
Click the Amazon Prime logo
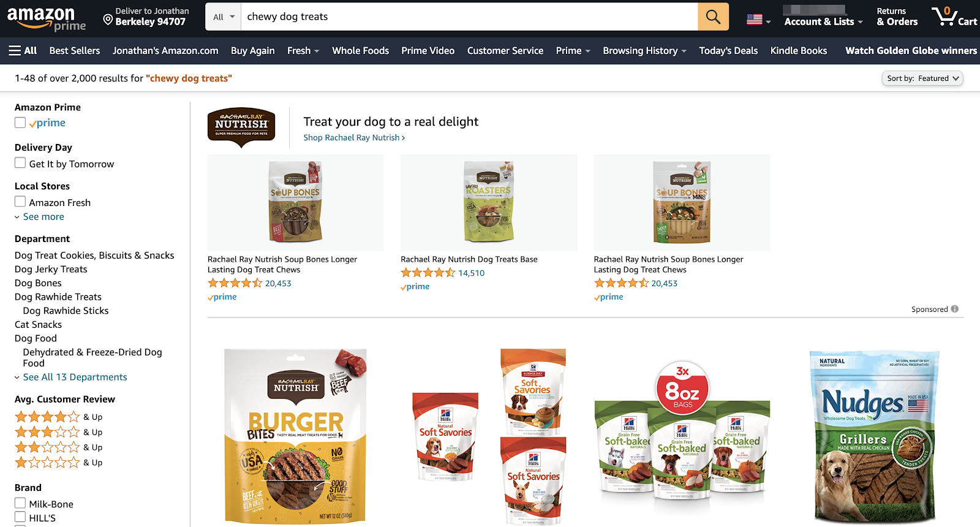click(x=47, y=18)
